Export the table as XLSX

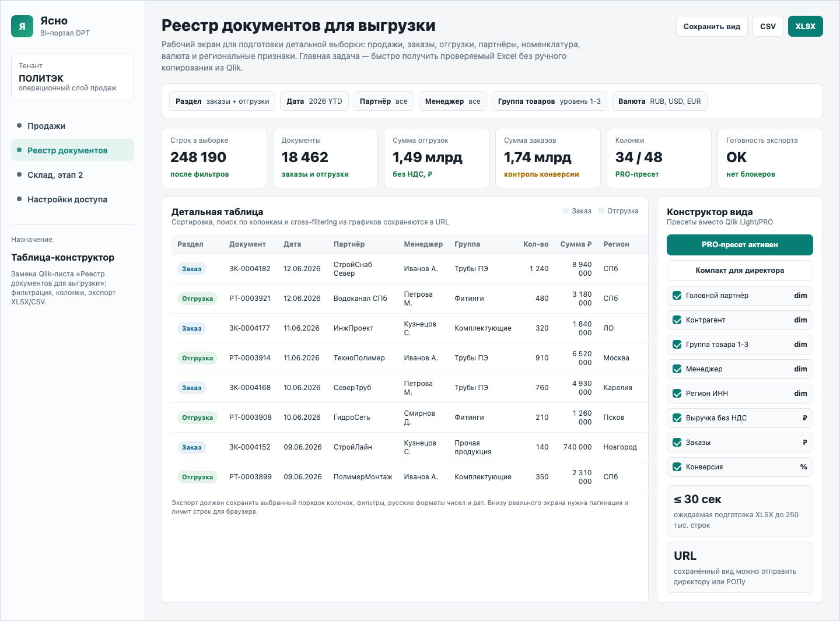pyautogui.click(x=805, y=26)
